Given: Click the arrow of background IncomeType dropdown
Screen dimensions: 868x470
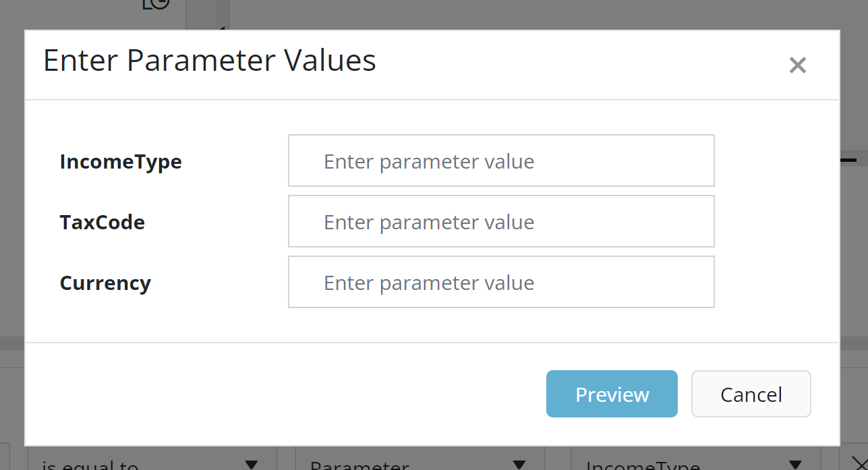Looking at the screenshot, I should tap(795, 464).
